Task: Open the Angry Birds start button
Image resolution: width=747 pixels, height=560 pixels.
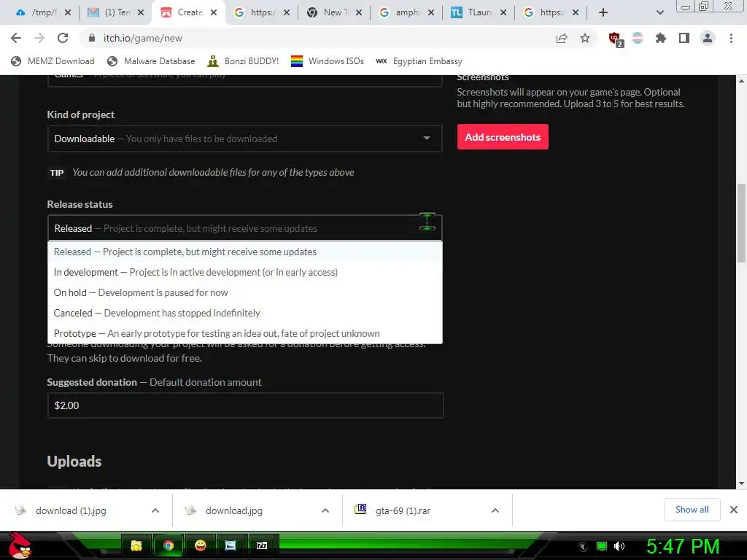Action: point(20,545)
